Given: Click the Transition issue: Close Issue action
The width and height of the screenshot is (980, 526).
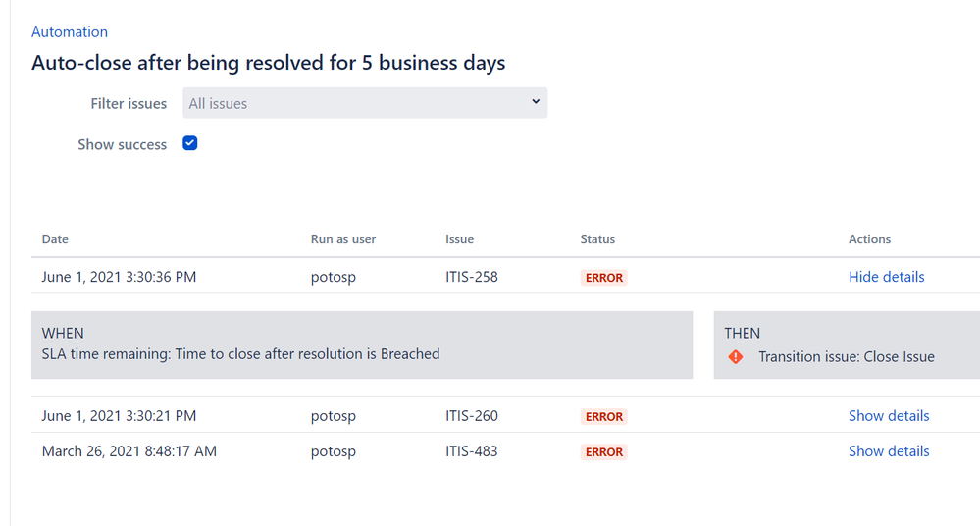Looking at the screenshot, I should (x=847, y=356).
